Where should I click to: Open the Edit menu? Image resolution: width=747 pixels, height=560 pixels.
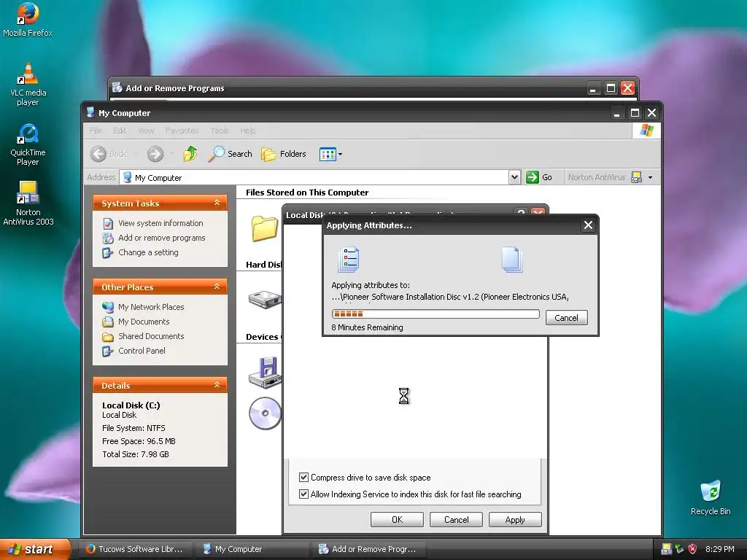[119, 131]
